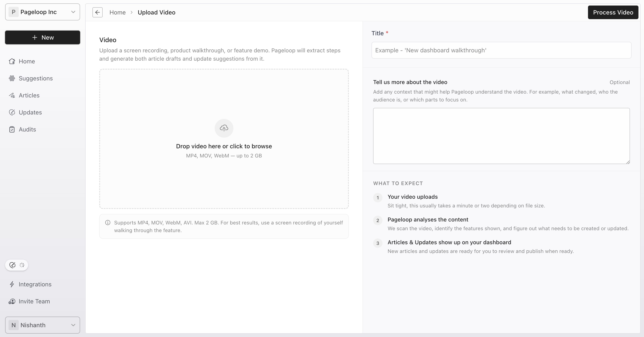Click the Integrations lightning bolt icon

(12, 284)
